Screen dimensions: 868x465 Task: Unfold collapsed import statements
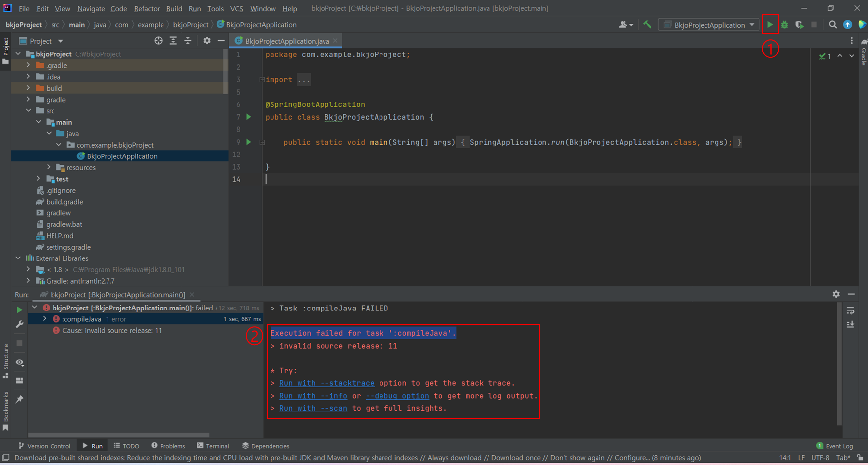coord(262,79)
